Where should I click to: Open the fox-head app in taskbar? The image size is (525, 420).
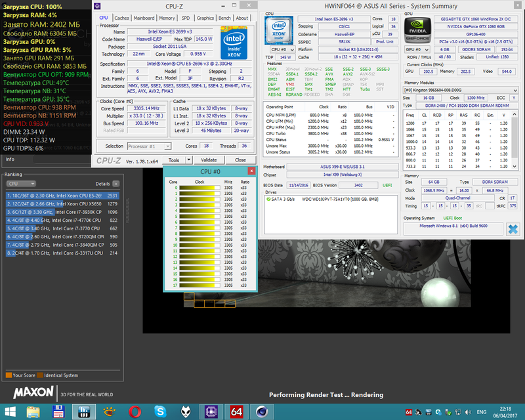pyautogui.click(x=186, y=411)
